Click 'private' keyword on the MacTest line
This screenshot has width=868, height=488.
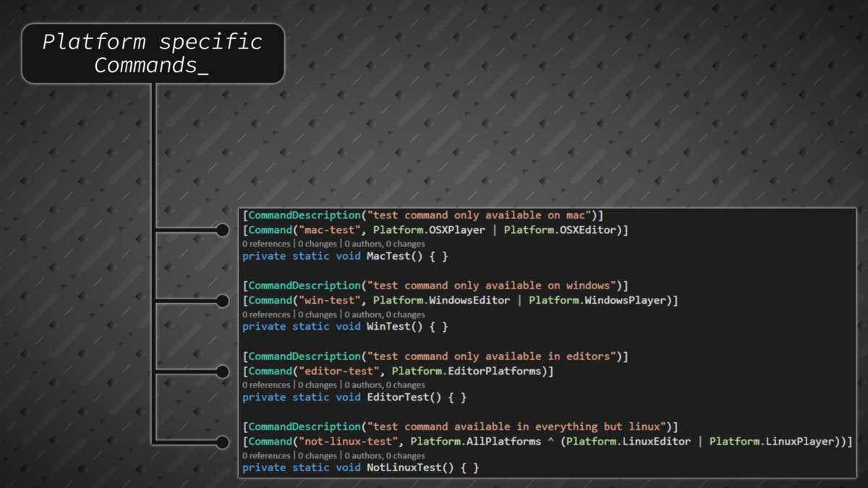[264, 257]
